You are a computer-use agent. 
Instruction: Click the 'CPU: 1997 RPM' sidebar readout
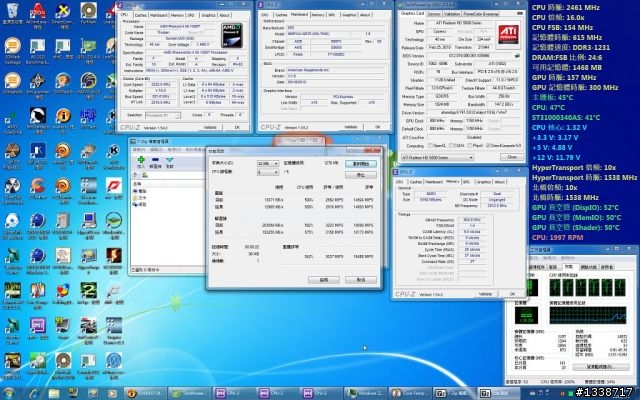(x=558, y=238)
